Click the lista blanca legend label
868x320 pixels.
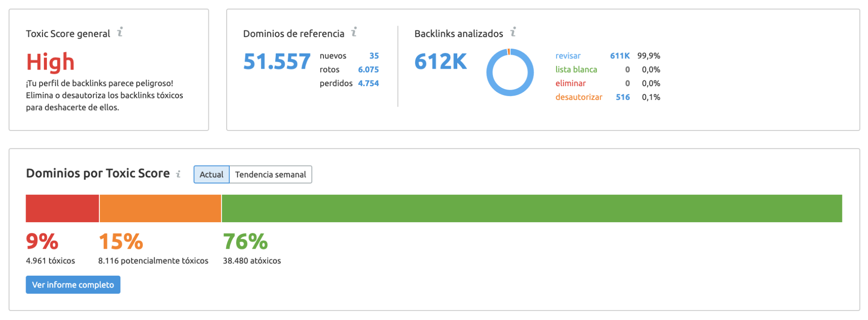pos(576,70)
